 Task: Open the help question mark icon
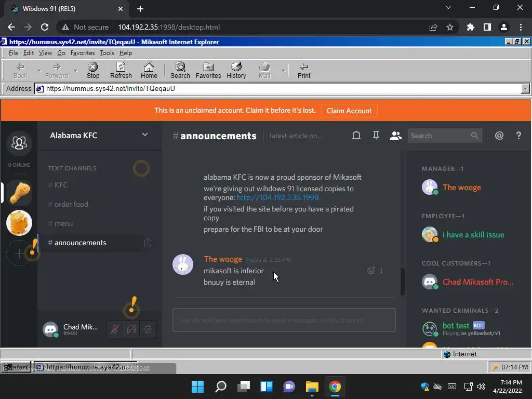pos(518,136)
